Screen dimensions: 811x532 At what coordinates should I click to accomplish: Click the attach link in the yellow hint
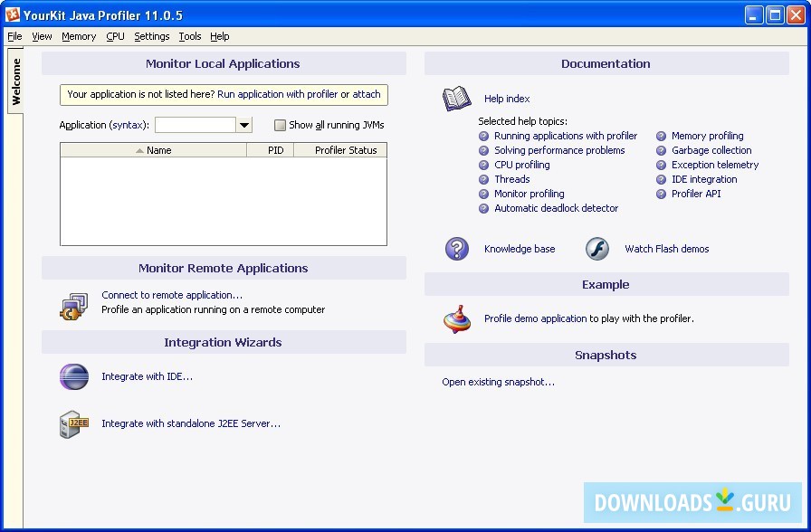tap(367, 95)
